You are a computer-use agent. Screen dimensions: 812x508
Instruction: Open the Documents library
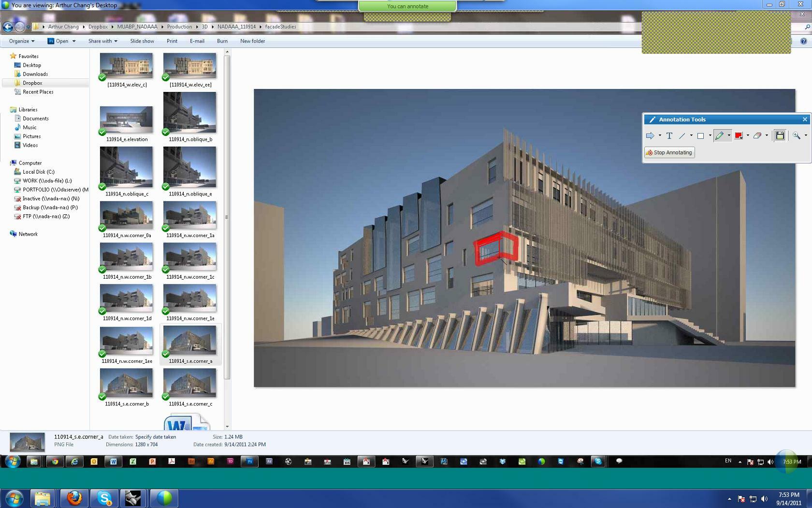[31, 119]
